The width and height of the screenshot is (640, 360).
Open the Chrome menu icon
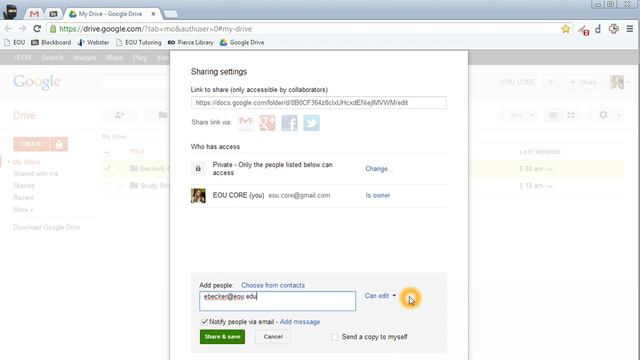click(x=630, y=29)
